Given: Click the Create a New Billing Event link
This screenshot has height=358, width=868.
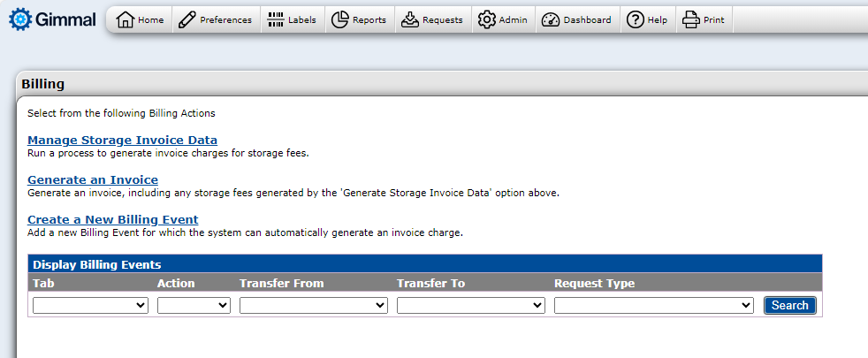Looking at the screenshot, I should coord(112,219).
